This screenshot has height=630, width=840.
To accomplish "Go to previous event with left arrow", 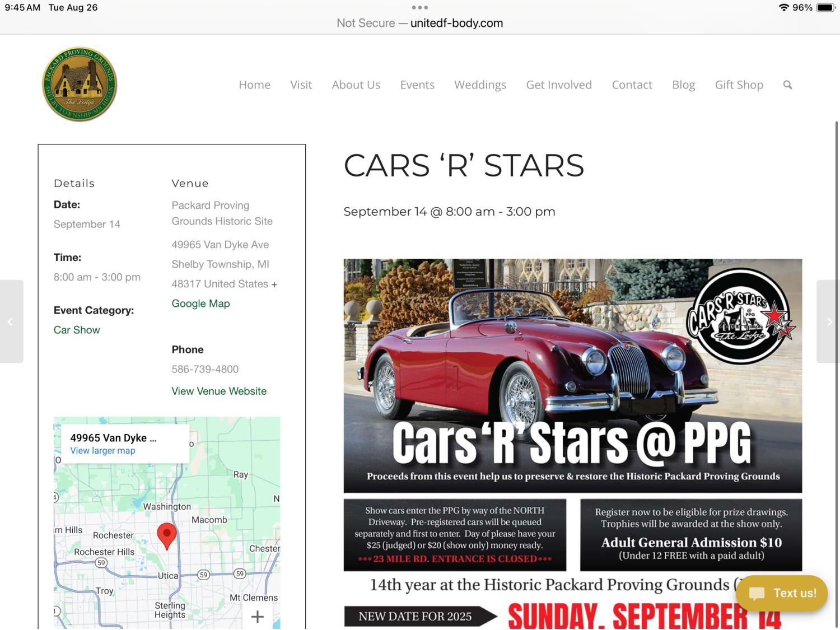I will (x=11, y=321).
